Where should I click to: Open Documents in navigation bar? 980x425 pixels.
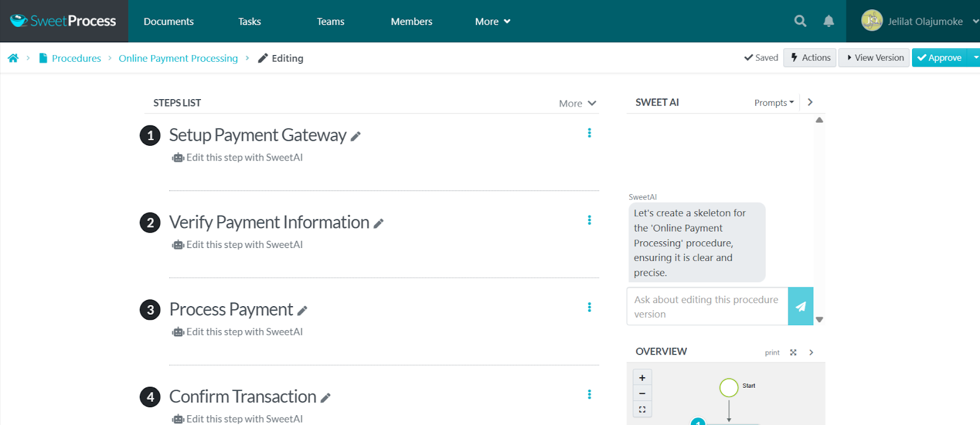[168, 21]
